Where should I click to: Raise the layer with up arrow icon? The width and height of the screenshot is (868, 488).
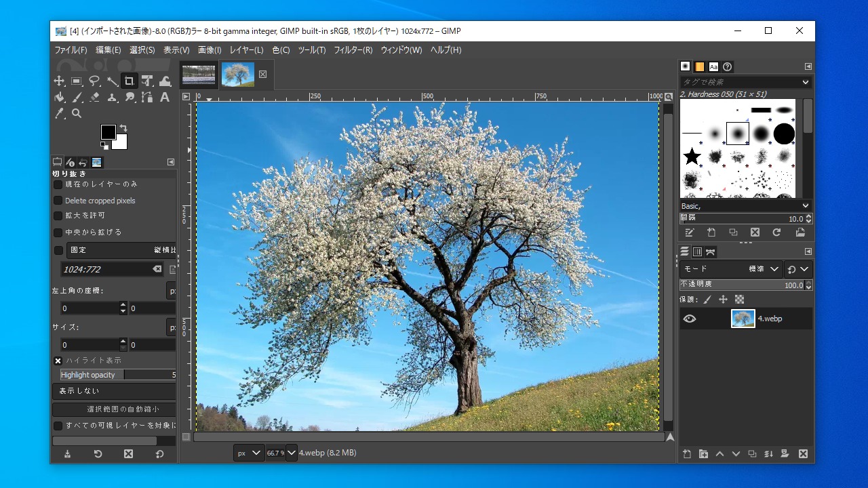tap(719, 454)
